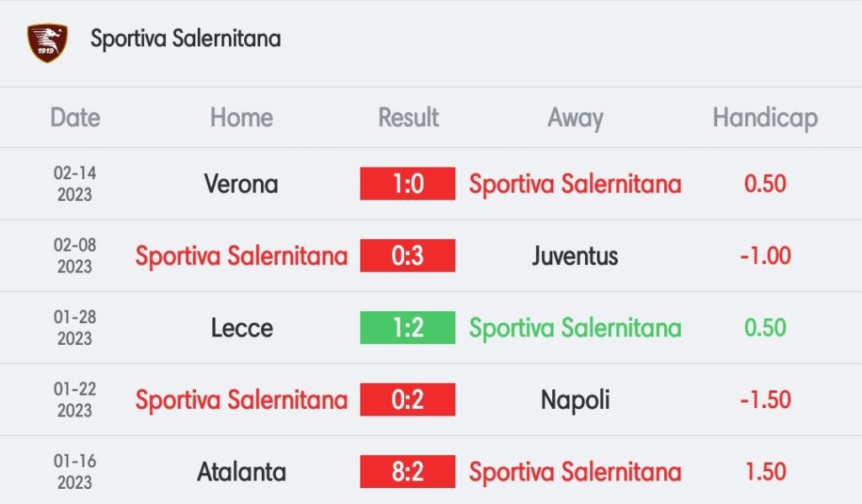The height and width of the screenshot is (504, 862).
Task: Click the Result column header
Action: point(408,118)
